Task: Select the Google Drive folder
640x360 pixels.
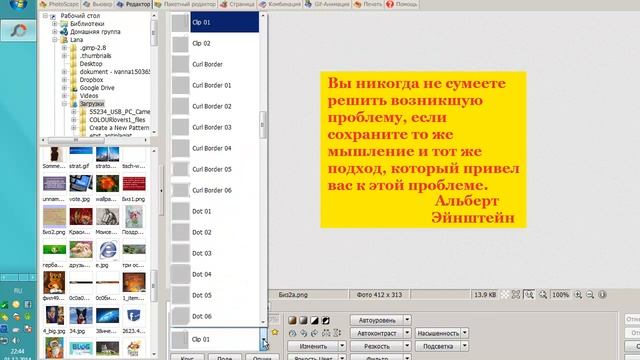Action: [x=97, y=88]
